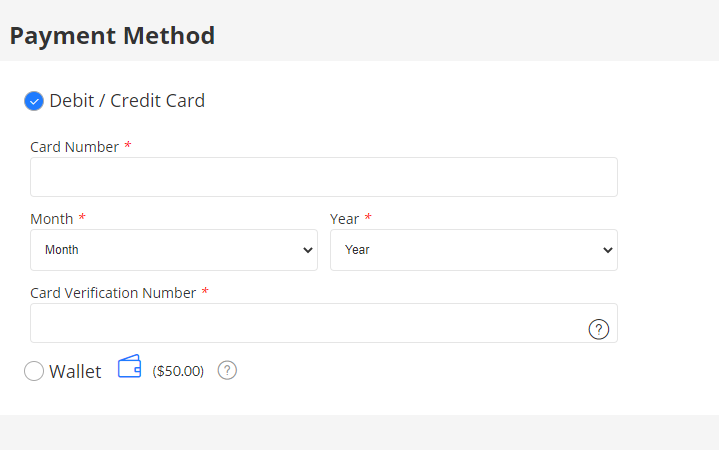
Task: Click the Card Verification Number help icon
Action: pyautogui.click(x=598, y=329)
